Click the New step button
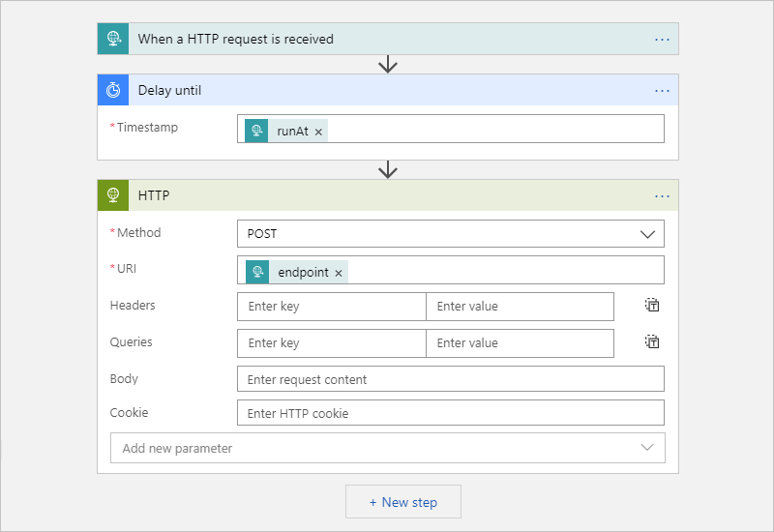The height and width of the screenshot is (532, 774). point(403,502)
